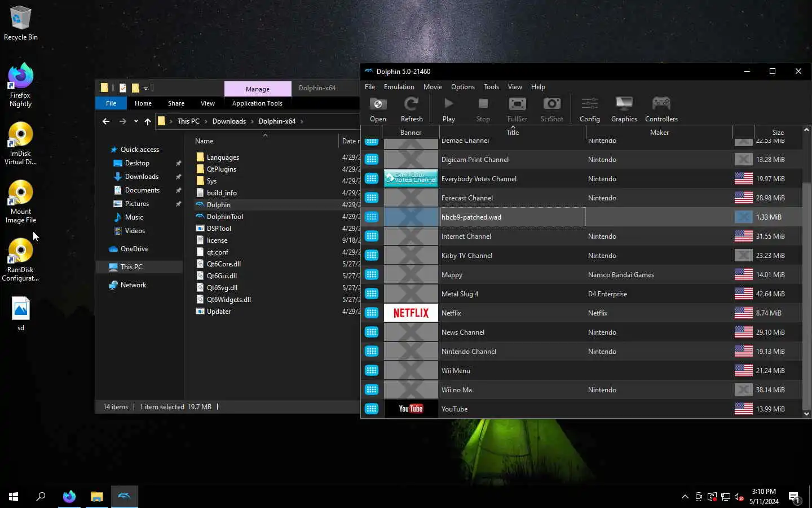Viewport: 812px width, 508px height.
Task: Open the Graphics settings icon
Action: pyautogui.click(x=624, y=109)
